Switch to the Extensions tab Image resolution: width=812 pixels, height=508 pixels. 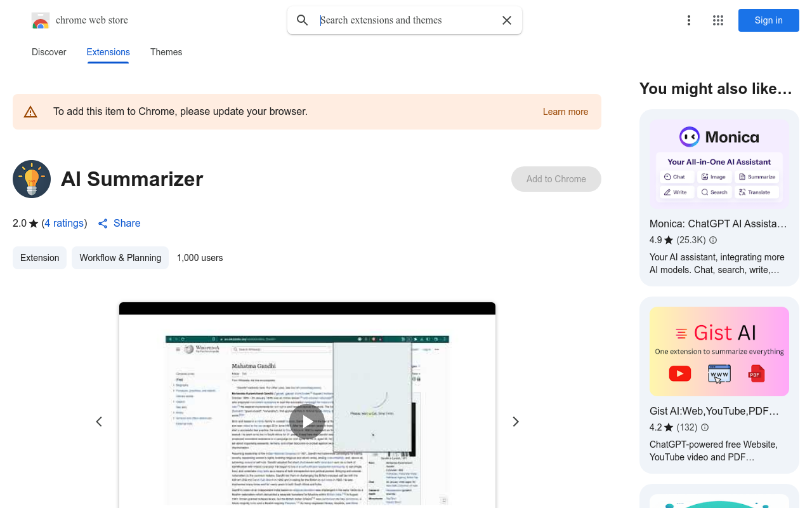tap(108, 52)
